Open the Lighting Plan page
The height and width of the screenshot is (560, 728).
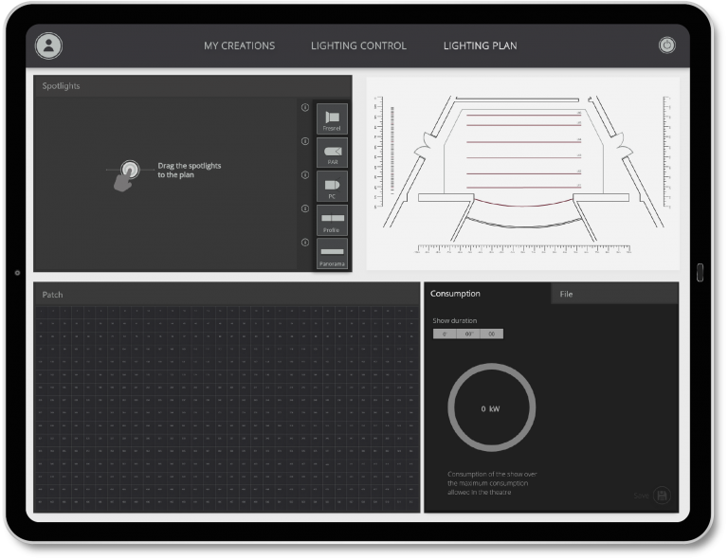[x=480, y=45]
